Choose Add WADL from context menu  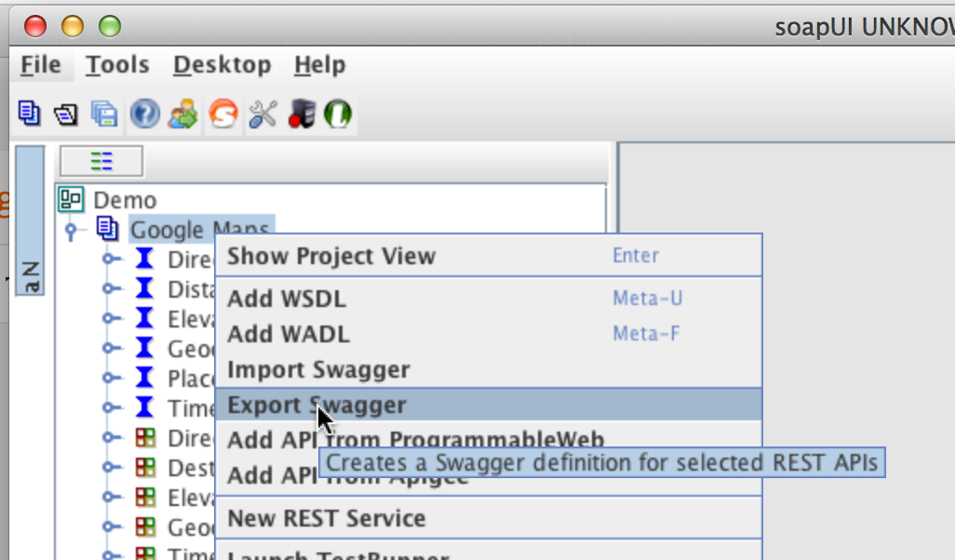489,334
